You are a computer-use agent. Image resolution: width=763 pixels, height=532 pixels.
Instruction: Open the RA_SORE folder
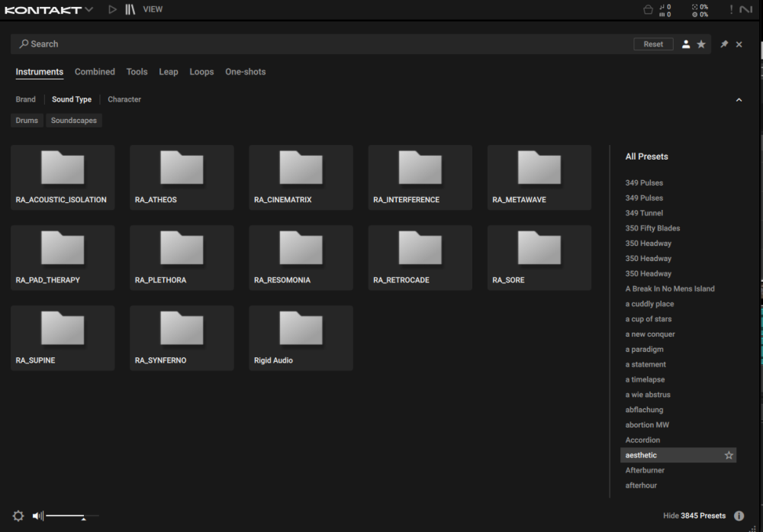tap(539, 258)
